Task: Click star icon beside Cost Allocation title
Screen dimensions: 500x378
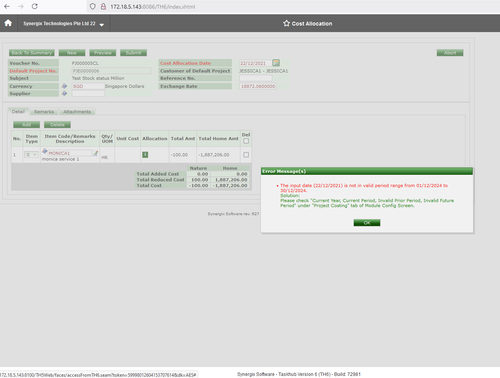Action: [x=286, y=23]
